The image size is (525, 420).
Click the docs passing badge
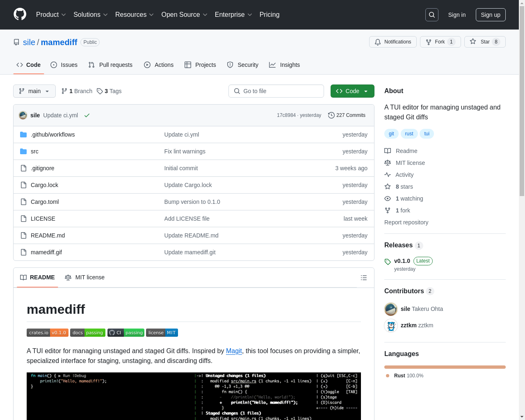click(x=88, y=333)
